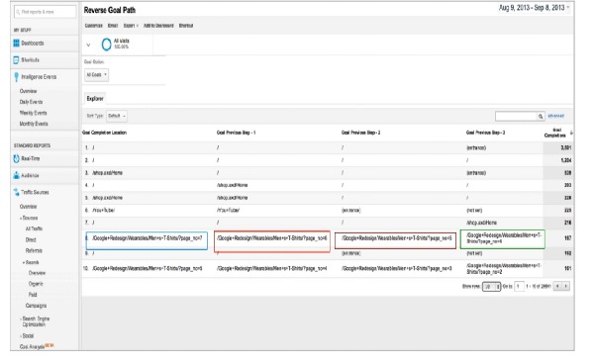Image resolution: width=594 pixels, height=364 pixels.
Task: Click the Real-Time clock icon
Action: pyautogui.click(x=16, y=158)
